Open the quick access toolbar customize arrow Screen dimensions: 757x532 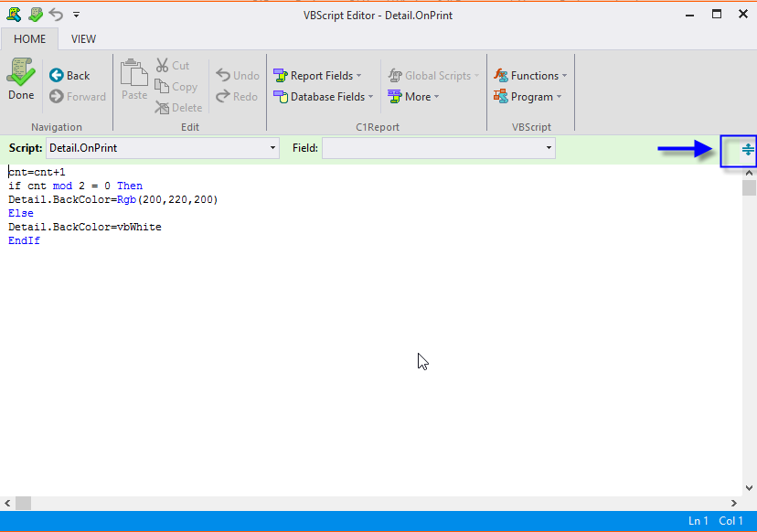click(76, 15)
